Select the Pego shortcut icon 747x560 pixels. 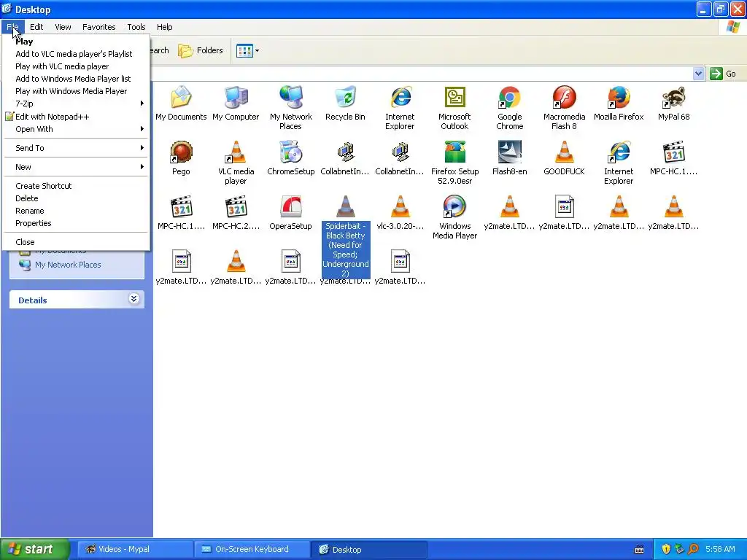[181, 158]
